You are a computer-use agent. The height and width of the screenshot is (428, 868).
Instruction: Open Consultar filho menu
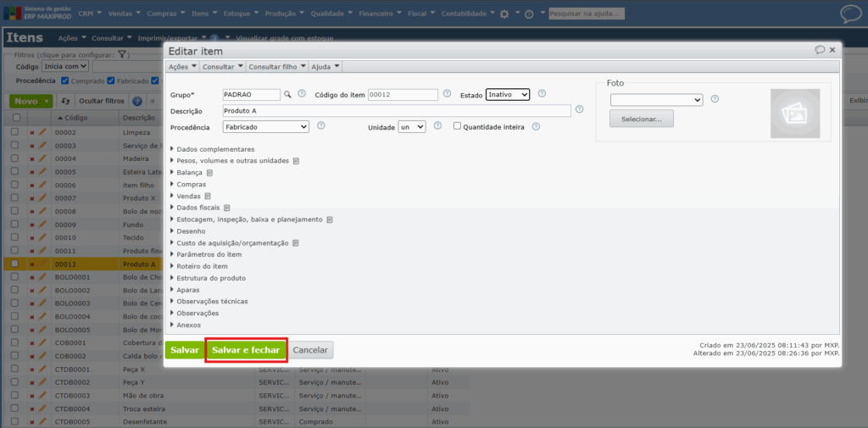tap(276, 66)
